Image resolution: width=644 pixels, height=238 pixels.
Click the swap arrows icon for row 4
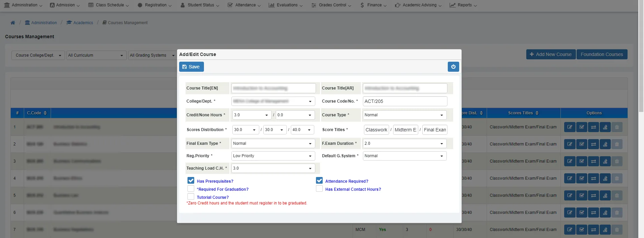click(x=593, y=178)
